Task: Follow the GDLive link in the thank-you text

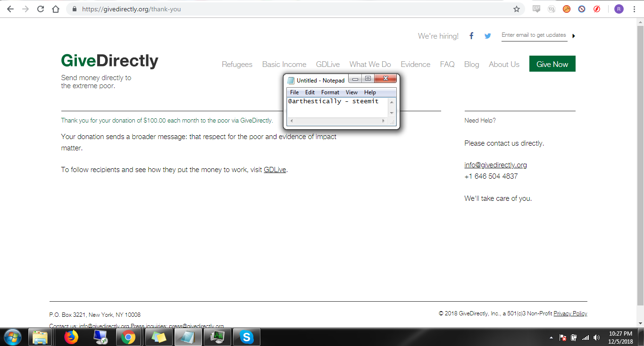Action: (x=275, y=170)
